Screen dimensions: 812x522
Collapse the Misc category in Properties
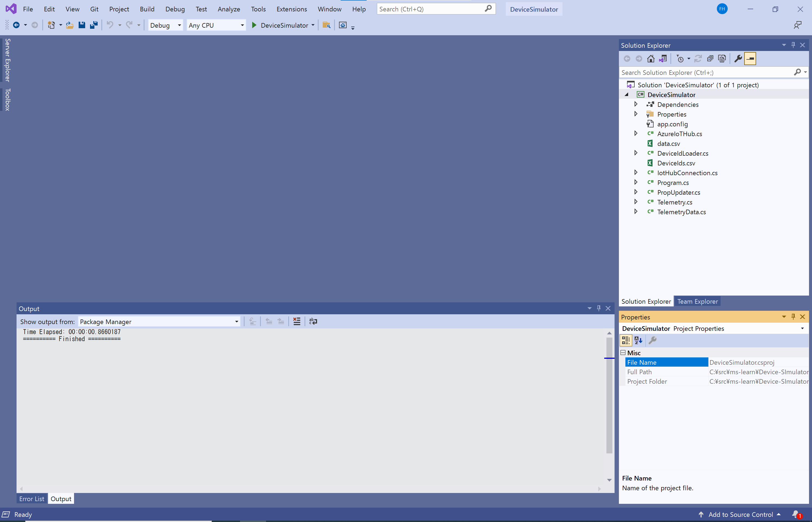pos(623,353)
